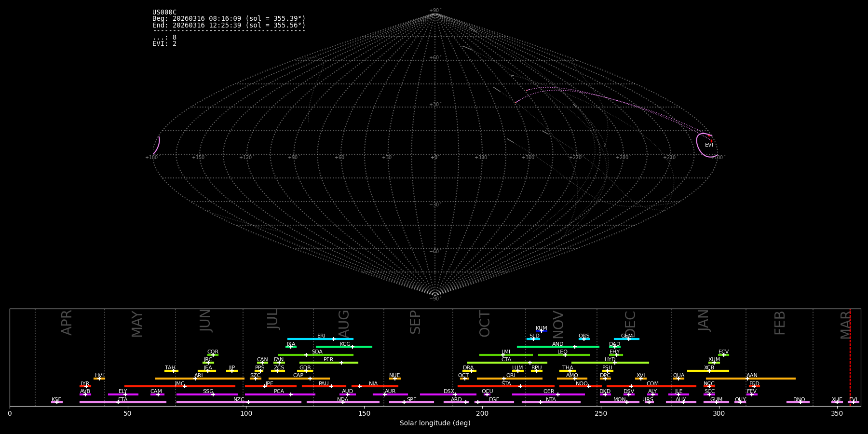
Task: Click the MON shower label
Action: pyautogui.click(x=620, y=400)
